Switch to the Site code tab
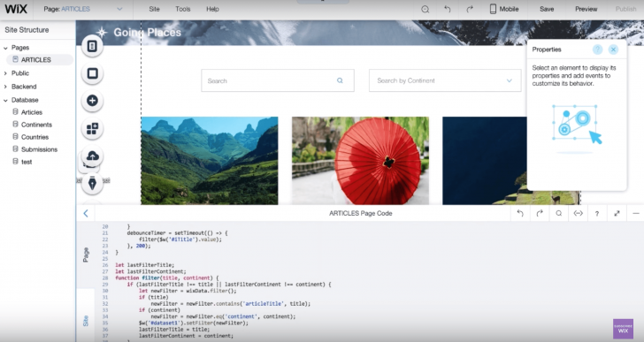The image size is (644, 342). [86, 321]
